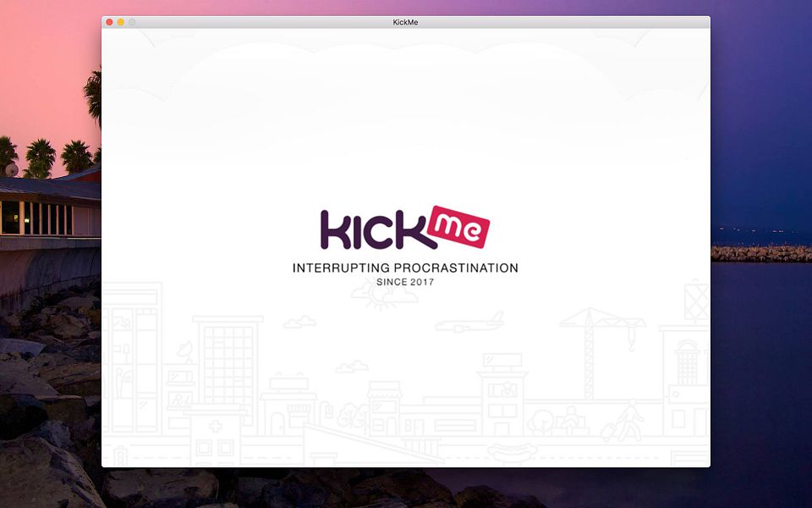The width and height of the screenshot is (812, 508).
Task: Minimize KickMe window with yellow button
Action: click(121, 22)
